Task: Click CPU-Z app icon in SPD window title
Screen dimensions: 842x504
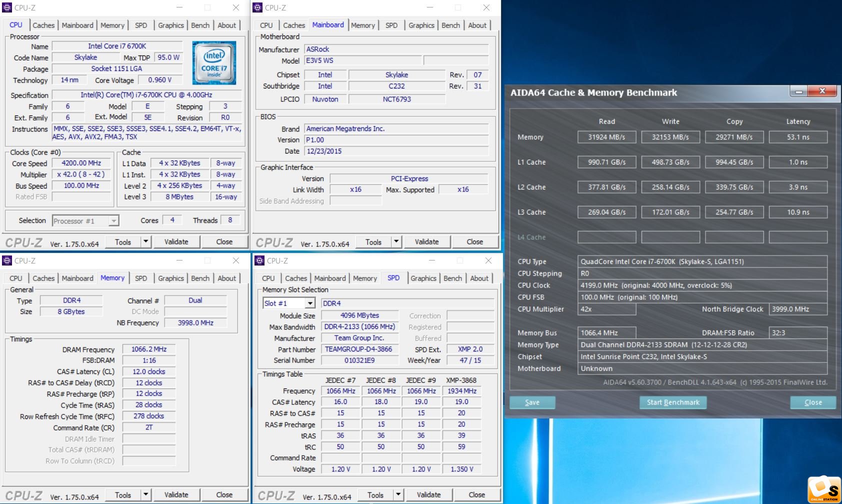Action: (259, 260)
